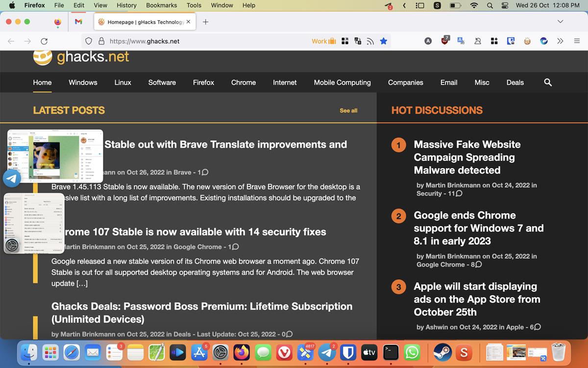Toggle the blue bookmark star

384,41
